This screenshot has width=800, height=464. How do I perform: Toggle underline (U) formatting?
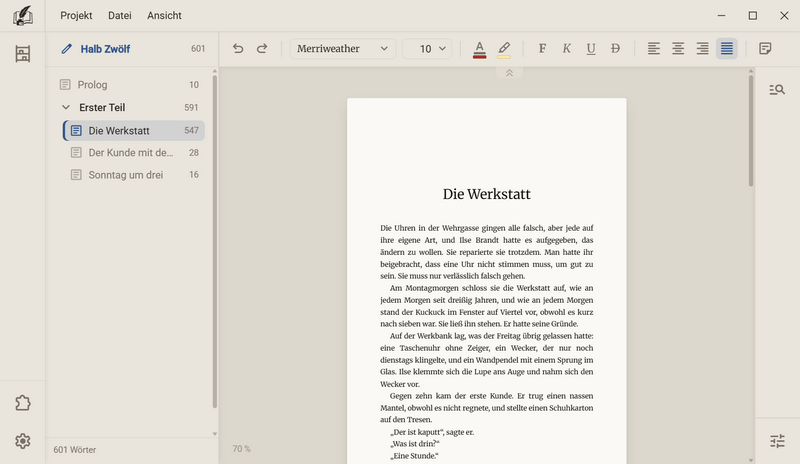tap(591, 48)
